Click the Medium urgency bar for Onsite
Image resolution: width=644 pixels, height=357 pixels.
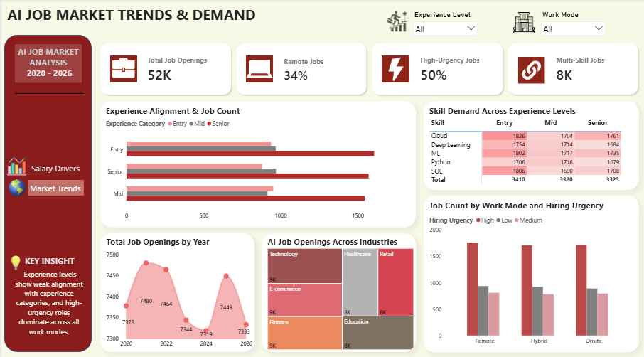(603, 314)
